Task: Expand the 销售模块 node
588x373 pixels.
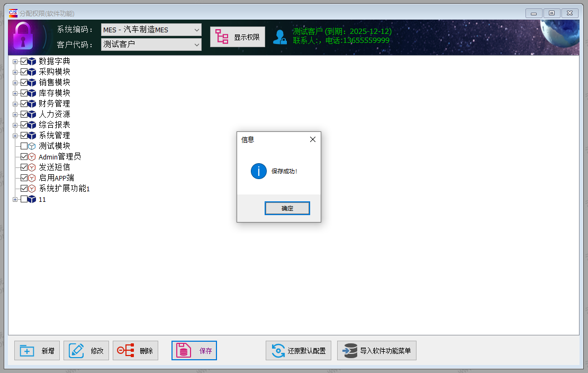Action: click(x=15, y=83)
